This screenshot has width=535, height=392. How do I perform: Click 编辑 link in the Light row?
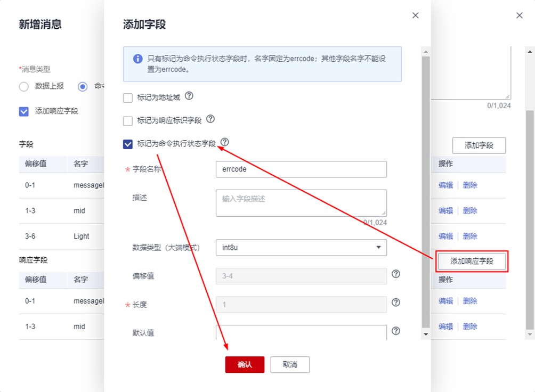coord(445,236)
